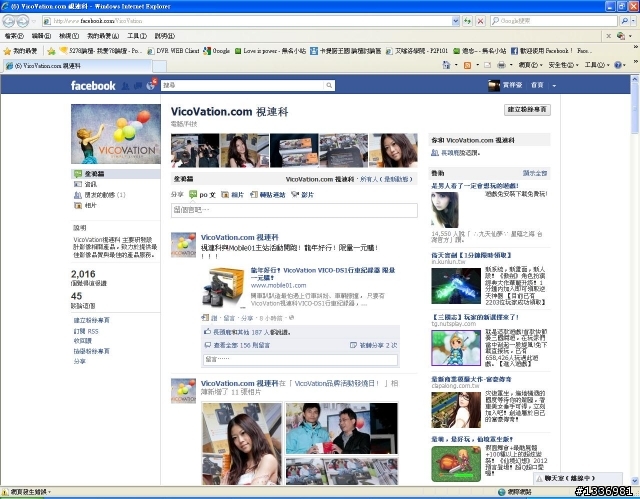Select the Wall (塗鴉牆) sidebar item
The height and width of the screenshot is (499, 640).
click(x=116, y=174)
